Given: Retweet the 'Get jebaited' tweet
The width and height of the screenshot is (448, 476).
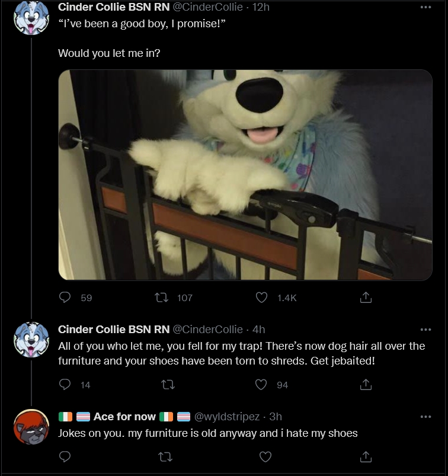Looking at the screenshot, I should tap(168, 385).
